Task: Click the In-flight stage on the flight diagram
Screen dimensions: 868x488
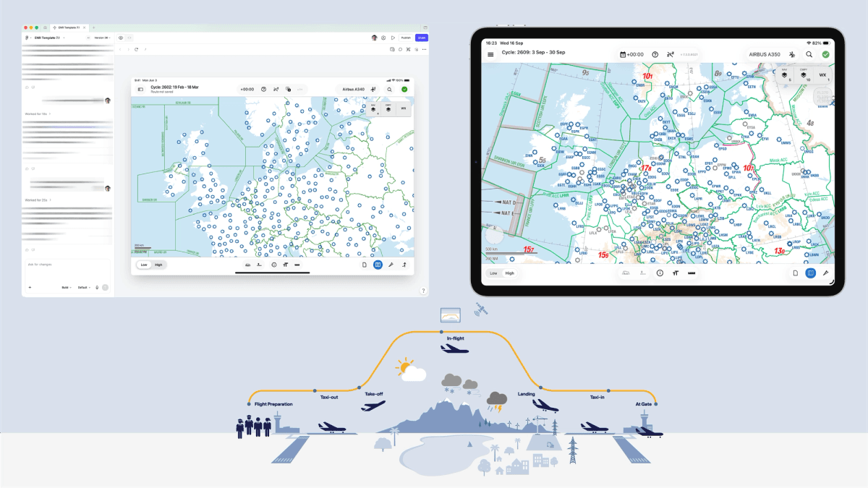Action: (455, 338)
